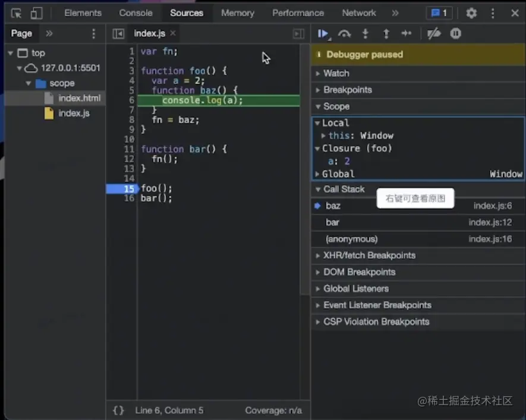Switch to the Console tab
The width and height of the screenshot is (526, 420).
(x=136, y=13)
